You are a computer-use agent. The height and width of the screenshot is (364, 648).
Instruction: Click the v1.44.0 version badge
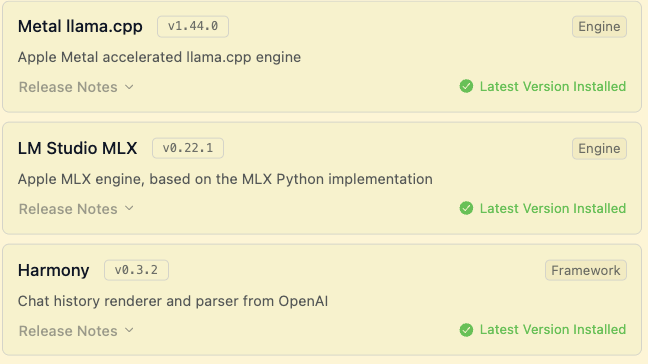coord(193,26)
